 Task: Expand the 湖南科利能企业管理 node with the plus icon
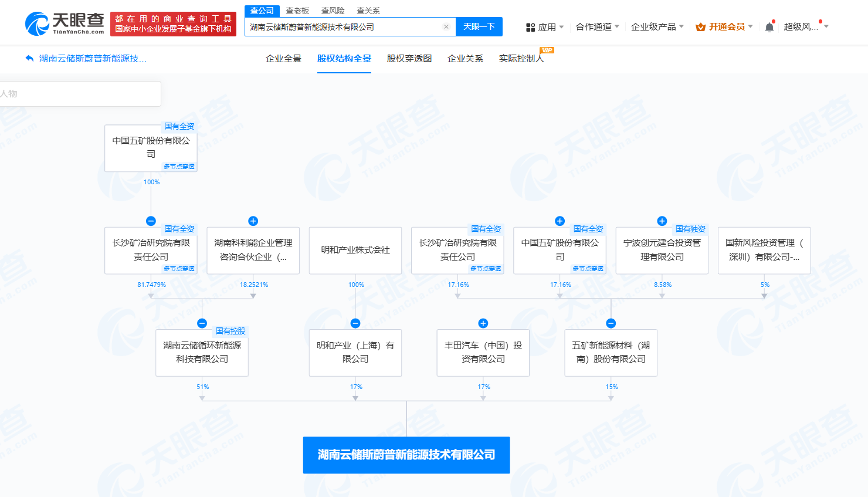(253, 221)
